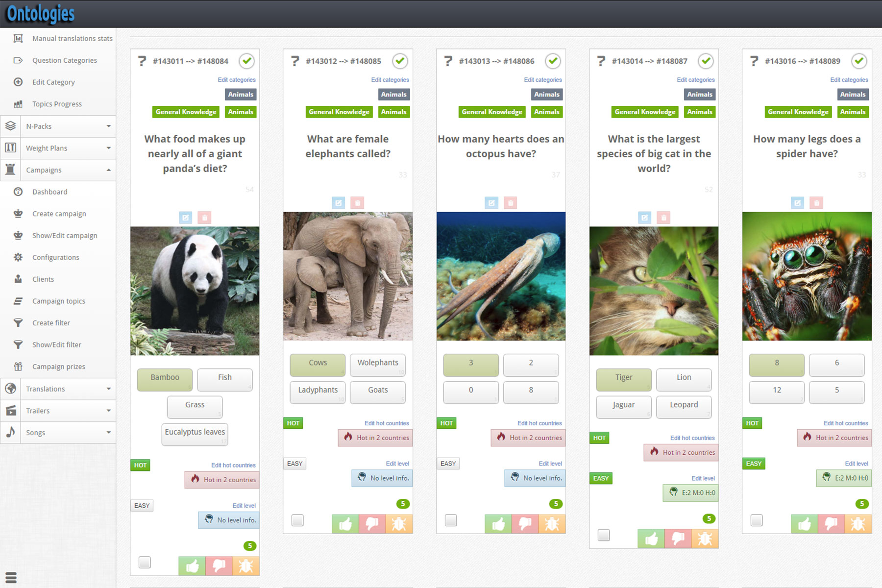Click the jumping spider image thumbnail
Viewport: 882px width, 588px height.
807,276
